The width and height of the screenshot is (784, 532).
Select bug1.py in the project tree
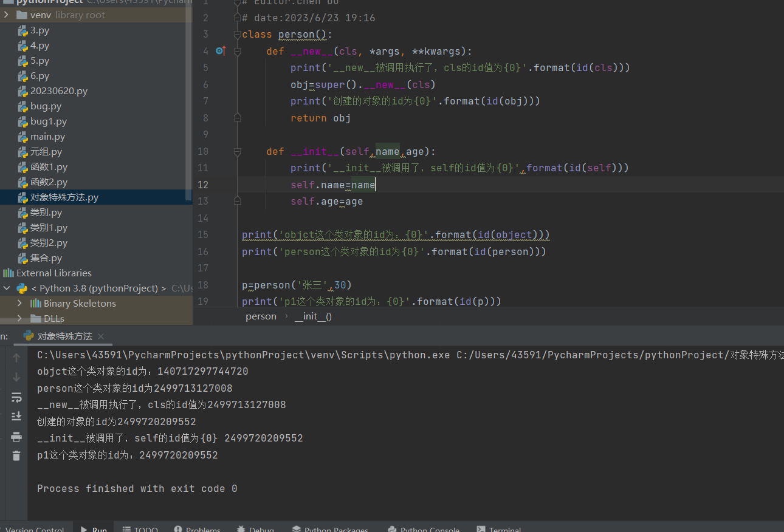pos(49,121)
